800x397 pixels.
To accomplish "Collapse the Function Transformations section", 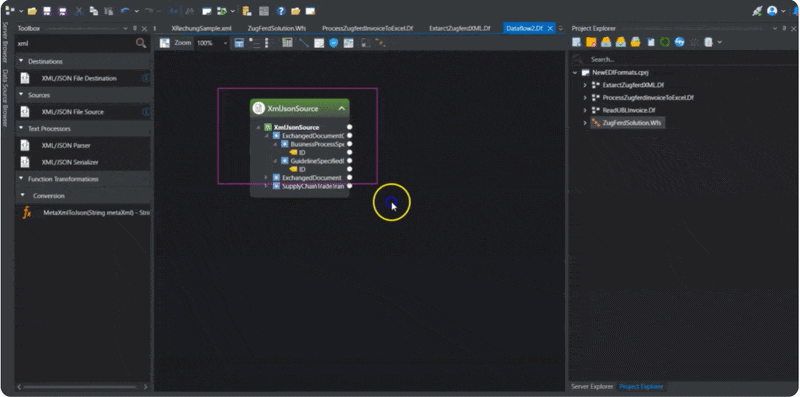I will coord(21,179).
